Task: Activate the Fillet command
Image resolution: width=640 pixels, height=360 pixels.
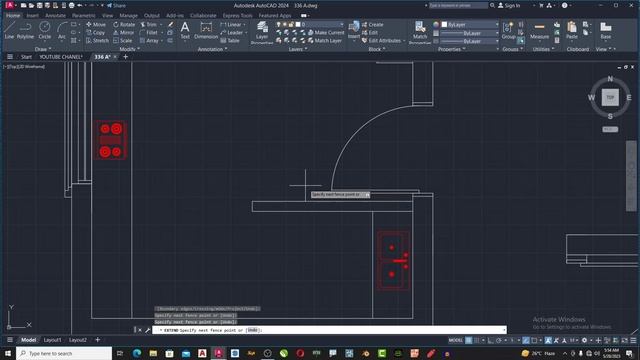Action: coord(149,33)
